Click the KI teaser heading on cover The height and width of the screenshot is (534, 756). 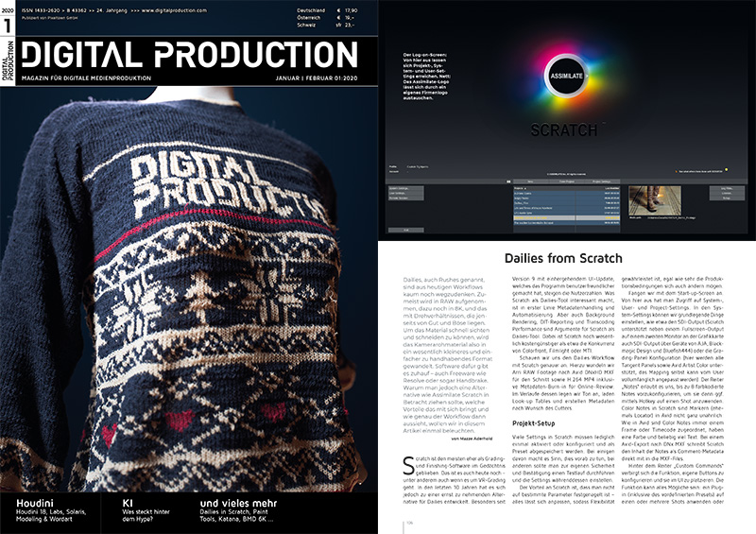(x=128, y=503)
